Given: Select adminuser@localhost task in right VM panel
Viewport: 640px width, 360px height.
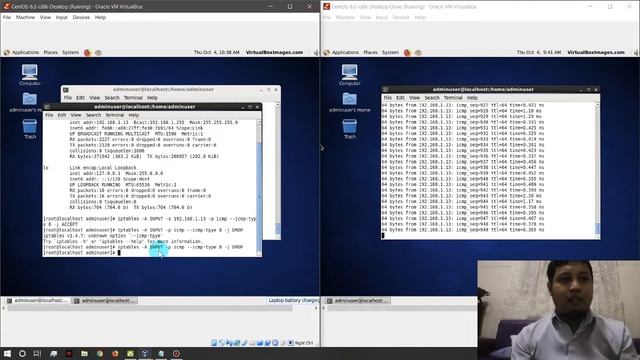Looking at the screenshot, I should click(x=358, y=300).
